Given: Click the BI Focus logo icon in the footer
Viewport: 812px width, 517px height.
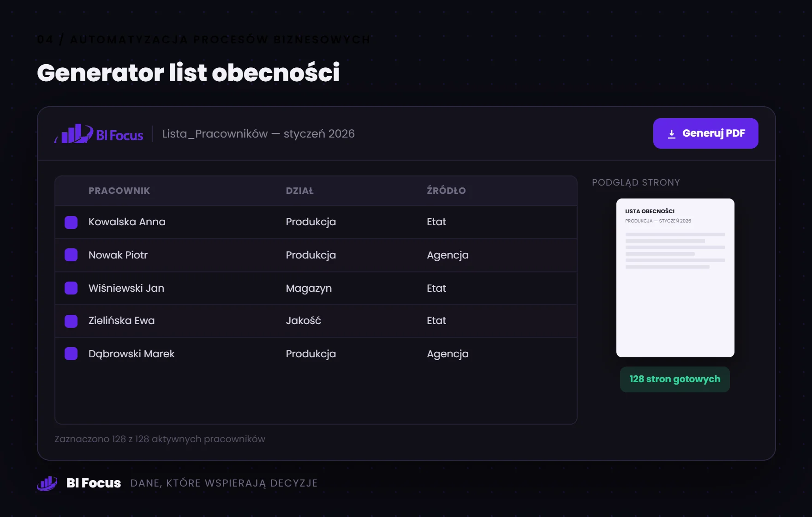Looking at the screenshot, I should point(47,483).
